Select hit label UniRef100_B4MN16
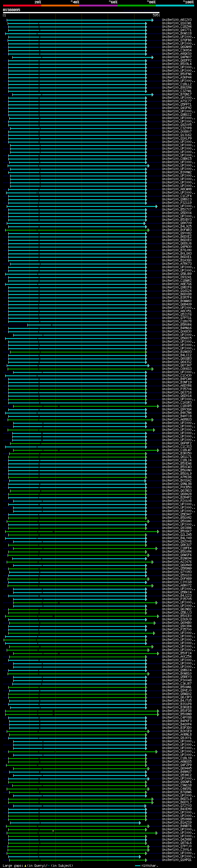 click(x=177, y=328)
